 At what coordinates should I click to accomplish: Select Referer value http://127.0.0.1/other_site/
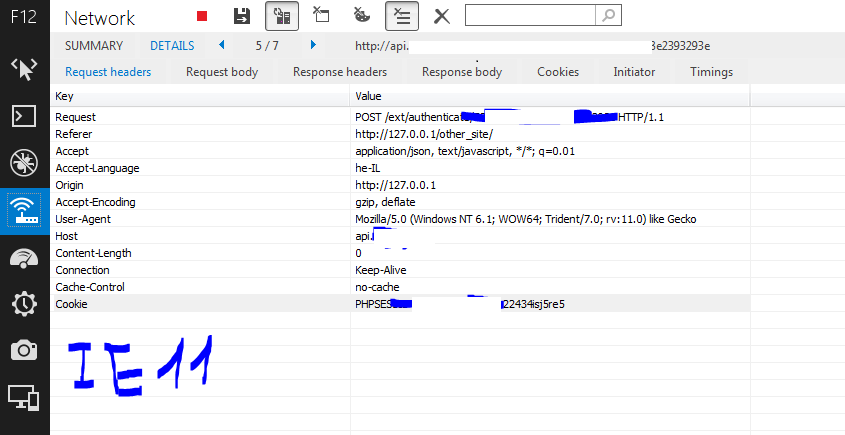[x=424, y=134]
